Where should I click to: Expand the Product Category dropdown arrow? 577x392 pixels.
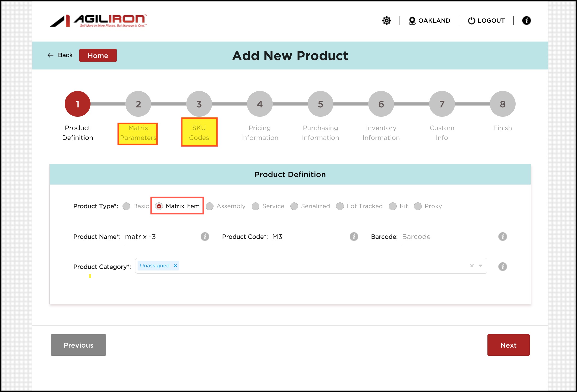tap(480, 266)
